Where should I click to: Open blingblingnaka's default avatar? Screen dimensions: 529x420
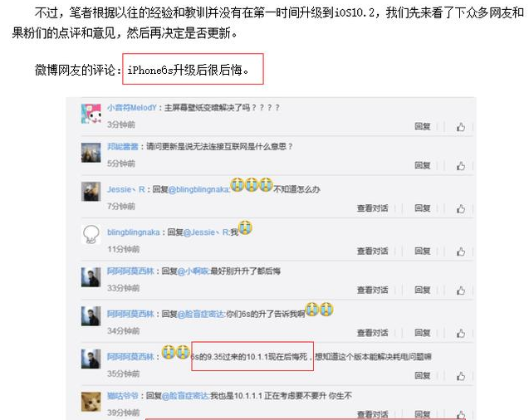tap(91, 234)
